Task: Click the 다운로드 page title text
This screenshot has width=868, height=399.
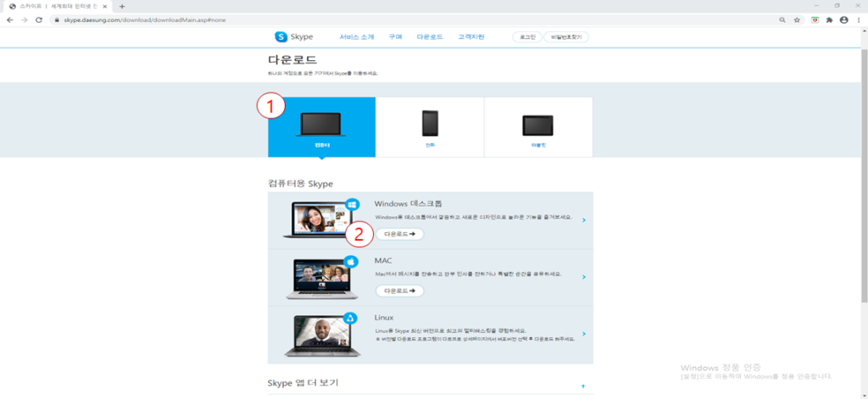Action: 292,60
